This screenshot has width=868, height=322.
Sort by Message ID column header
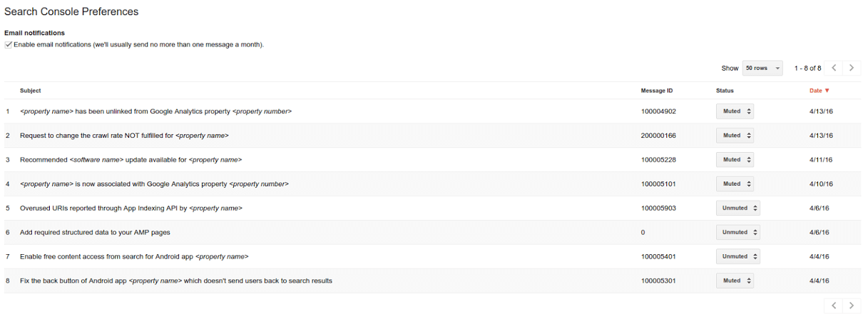coord(656,91)
